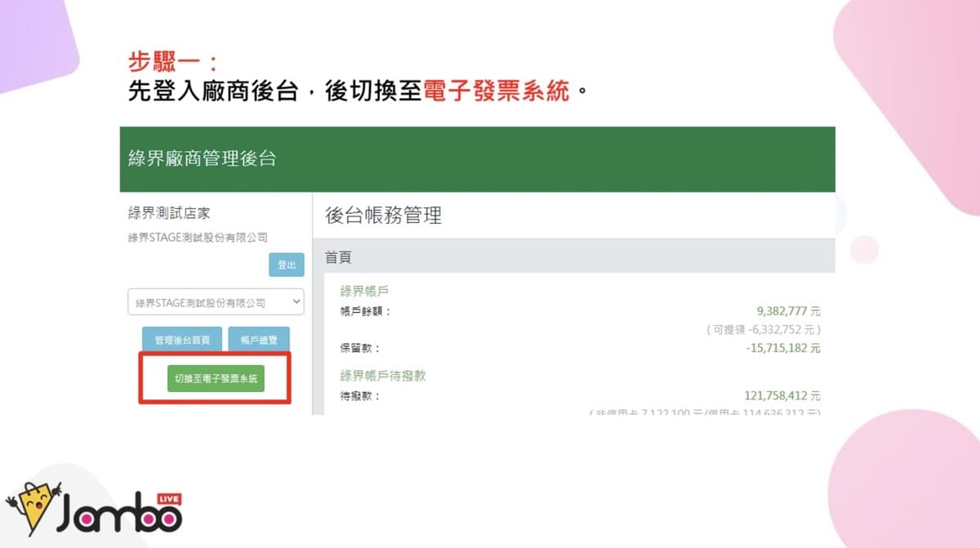Click the 綠界測試店家 store name
980x548 pixels.
(169, 212)
